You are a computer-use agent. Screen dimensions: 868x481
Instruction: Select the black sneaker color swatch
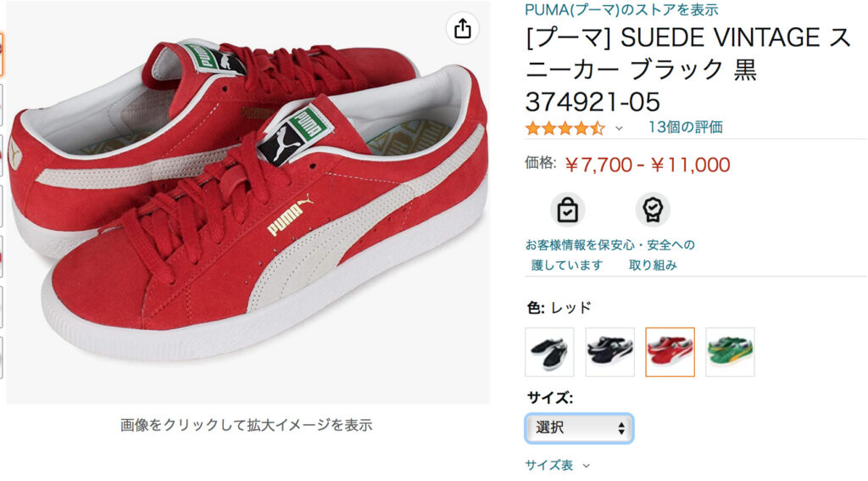549,352
